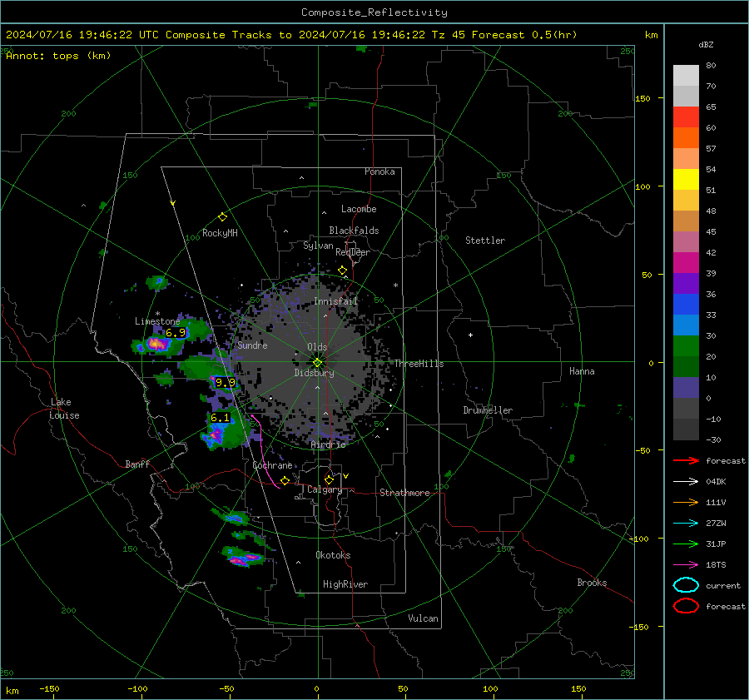
Task: Click the Vulcan city label
Action: 423,618
